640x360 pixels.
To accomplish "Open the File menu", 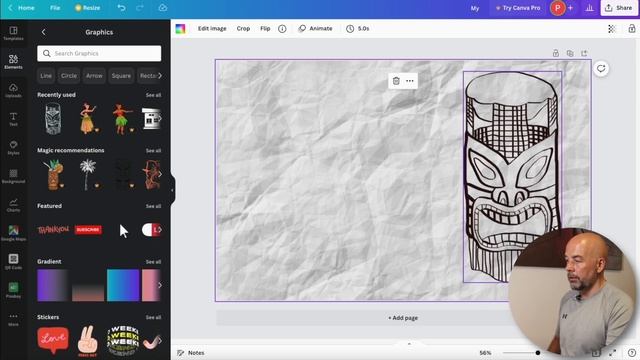I will [55, 8].
